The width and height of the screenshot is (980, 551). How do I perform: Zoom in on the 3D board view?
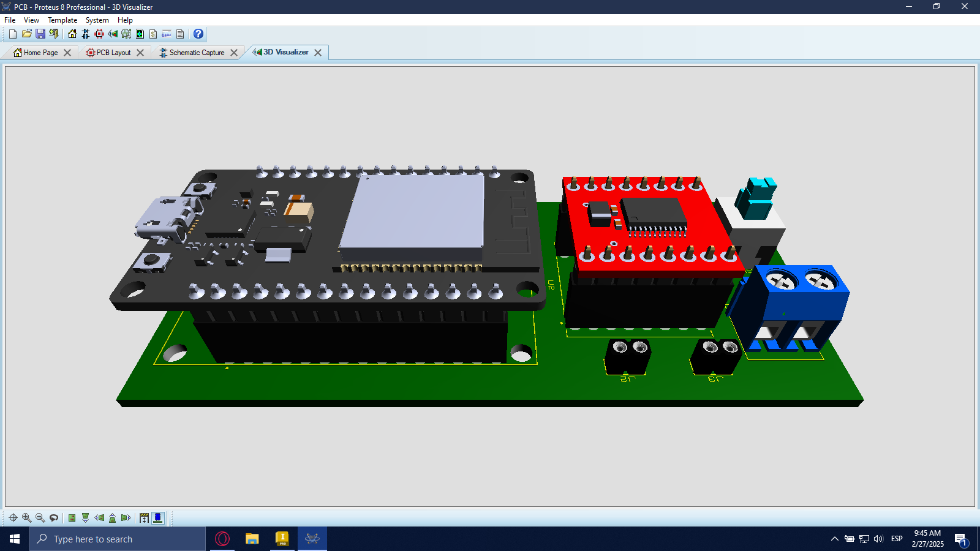26,518
